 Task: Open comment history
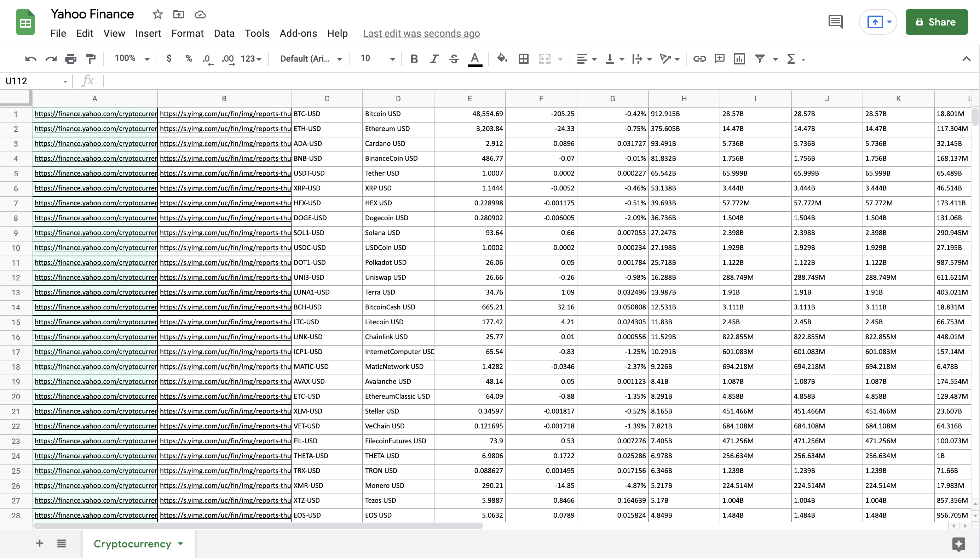(x=835, y=22)
